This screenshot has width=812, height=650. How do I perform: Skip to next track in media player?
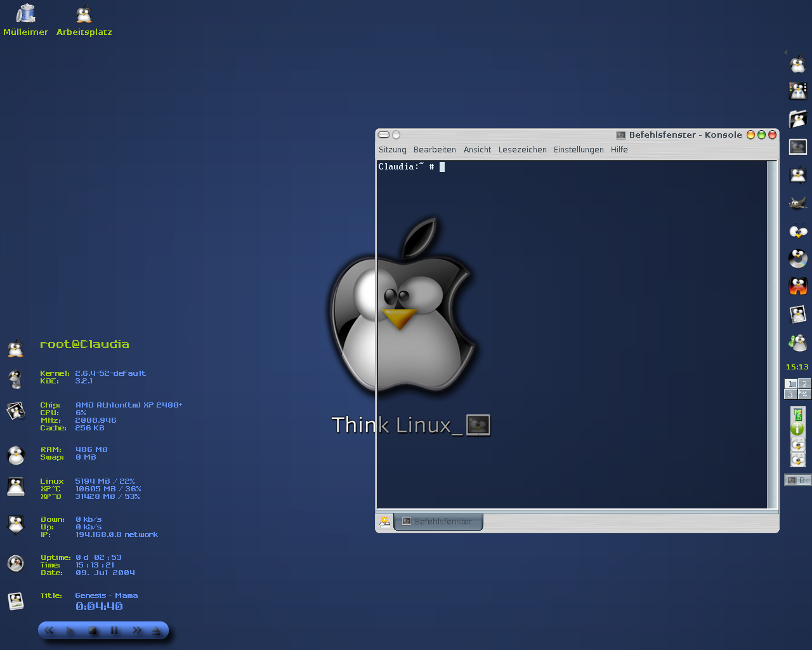click(137, 630)
